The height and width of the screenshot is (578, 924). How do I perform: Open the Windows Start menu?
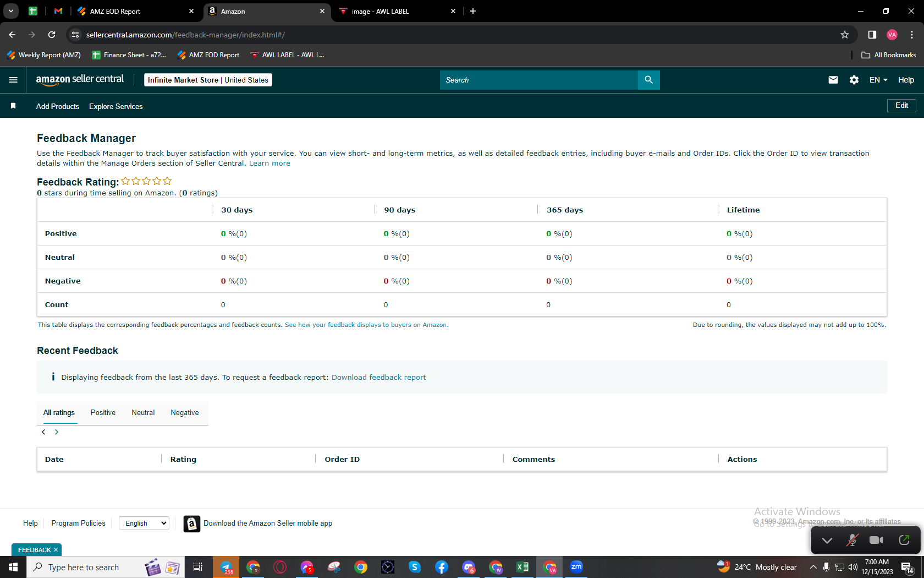pyautogui.click(x=13, y=567)
